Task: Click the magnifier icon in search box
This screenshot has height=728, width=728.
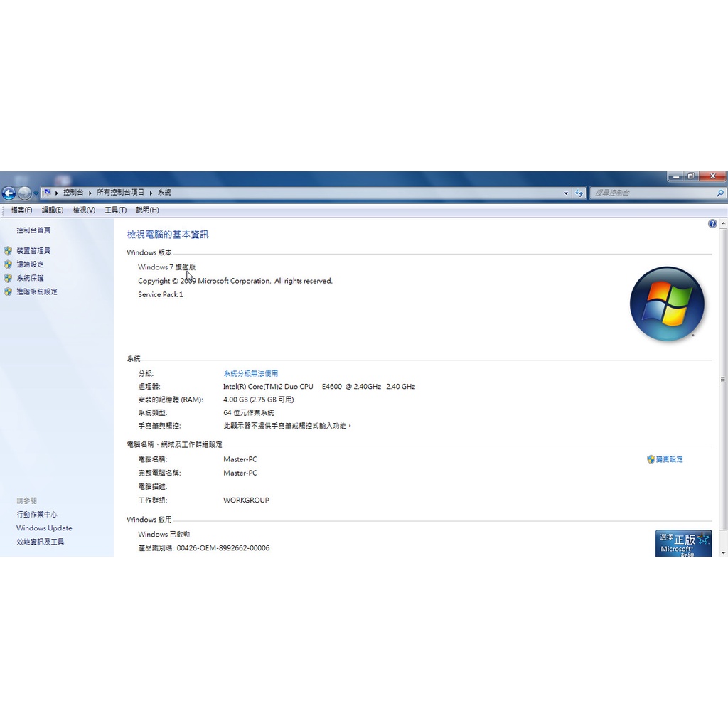Action: click(x=719, y=193)
